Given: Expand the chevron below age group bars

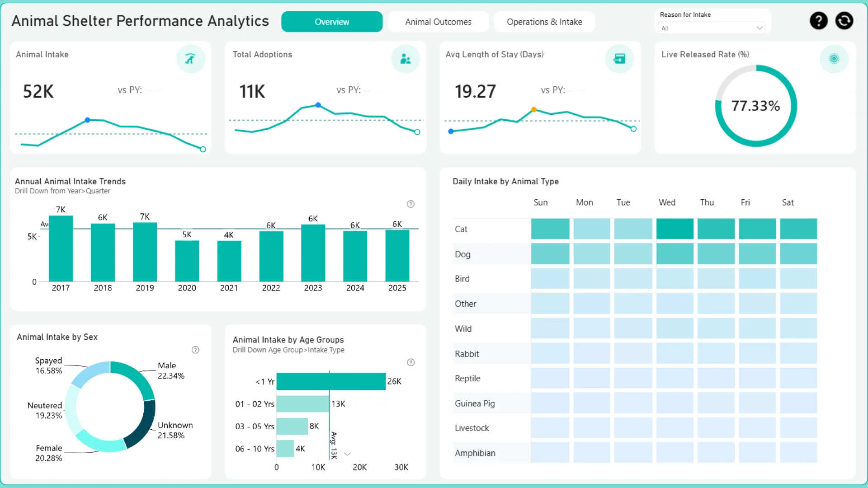Looking at the screenshot, I should 348,454.
